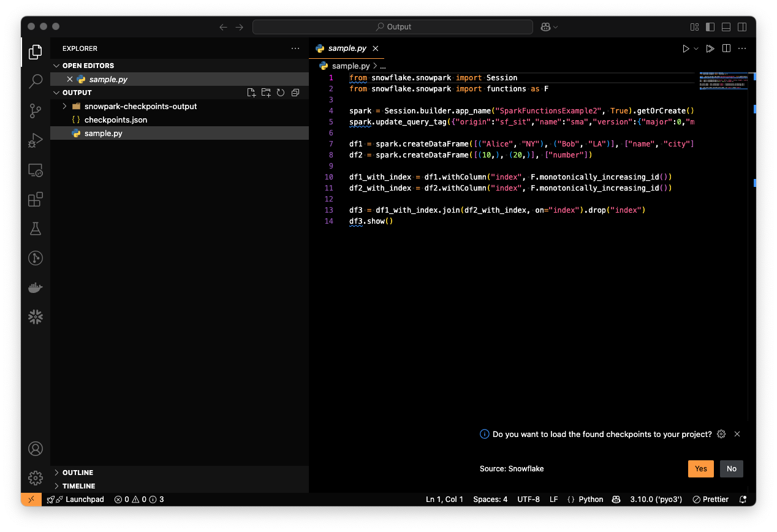Open the Run and Debug view
Screen dimensions: 777x532
click(36, 140)
